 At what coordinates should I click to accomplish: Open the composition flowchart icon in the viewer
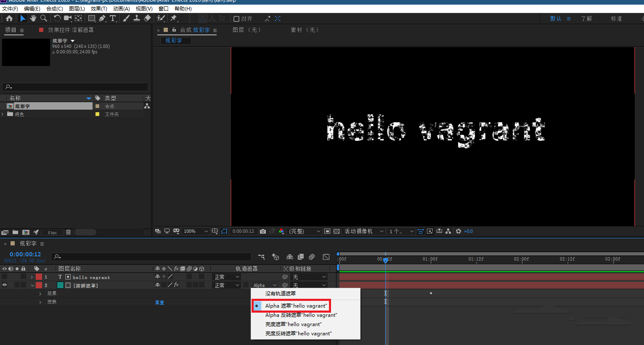(x=448, y=232)
